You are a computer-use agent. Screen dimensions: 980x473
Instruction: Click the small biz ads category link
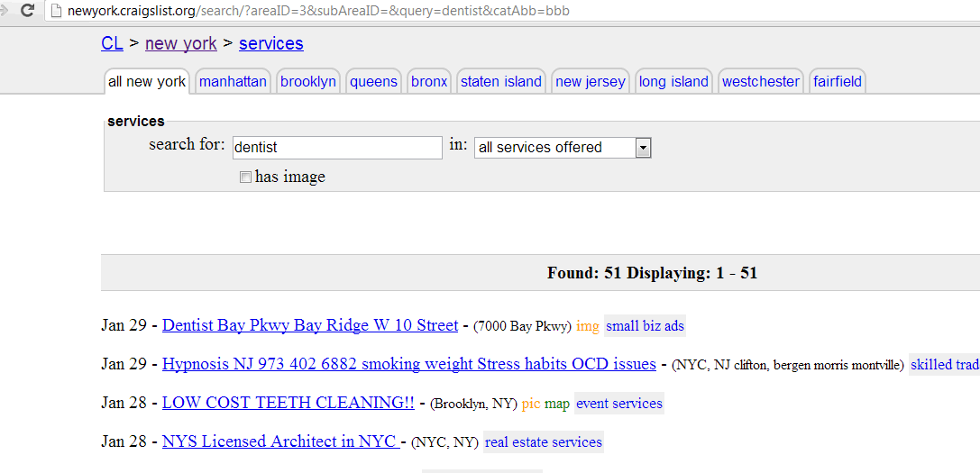645,326
